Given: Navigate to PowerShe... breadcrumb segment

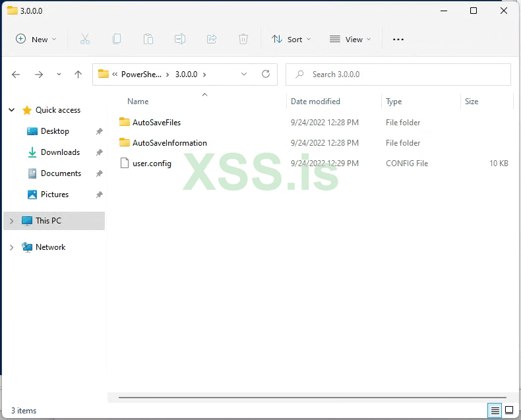Looking at the screenshot, I should click(141, 75).
